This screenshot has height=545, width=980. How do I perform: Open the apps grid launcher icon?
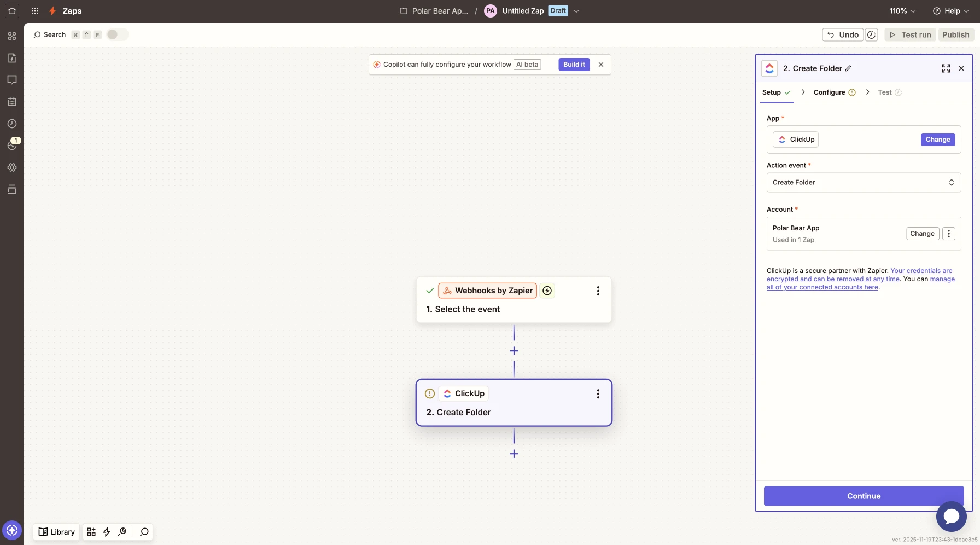click(35, 11)
